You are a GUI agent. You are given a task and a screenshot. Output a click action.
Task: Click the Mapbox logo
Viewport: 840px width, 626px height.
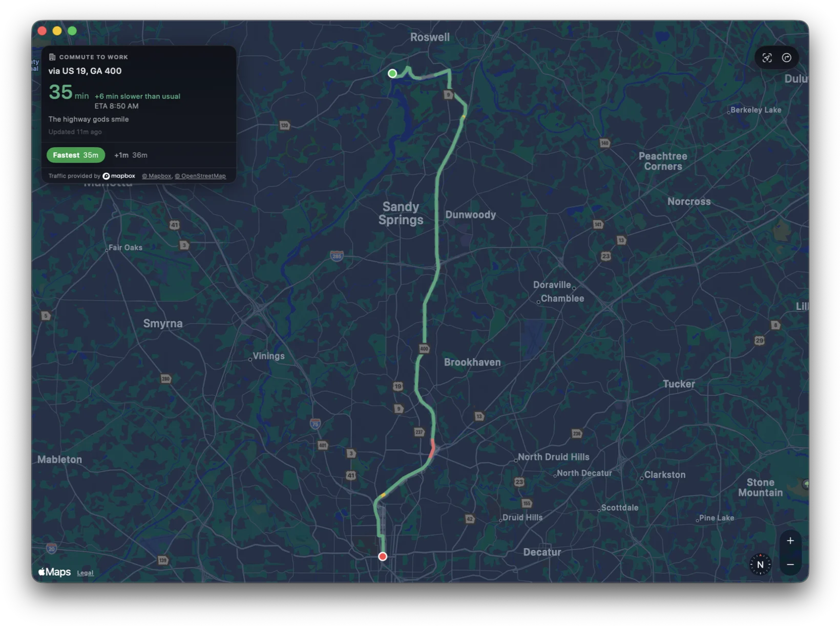point(119,176)
